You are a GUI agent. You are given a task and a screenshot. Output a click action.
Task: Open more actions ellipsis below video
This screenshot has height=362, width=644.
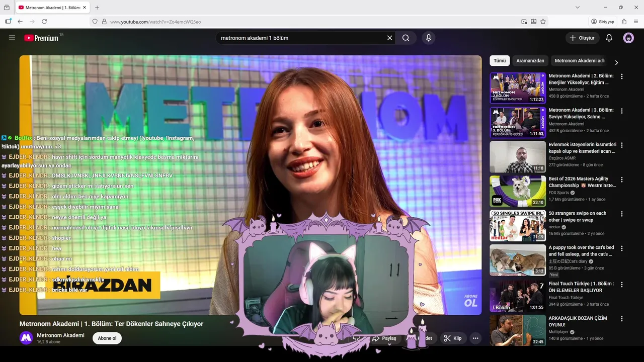[x=475, y=338]
